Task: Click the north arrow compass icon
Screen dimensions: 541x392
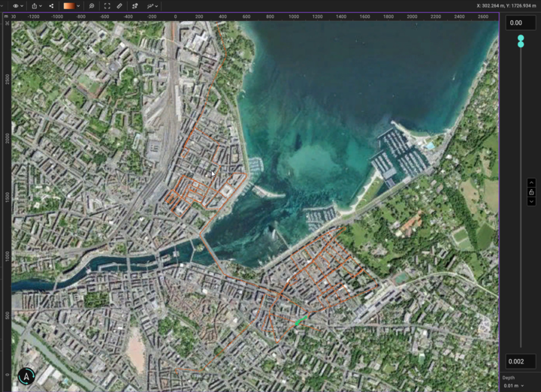Action: 26,376
